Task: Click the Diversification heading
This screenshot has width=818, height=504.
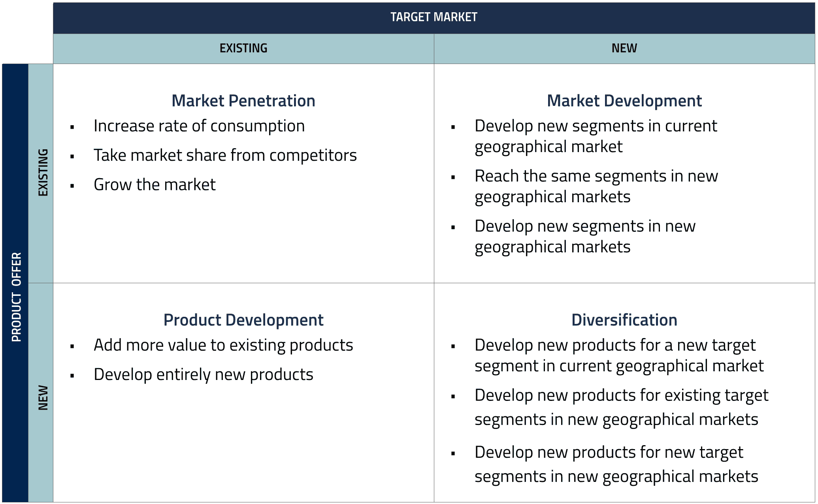Action: tap(624, 320)
